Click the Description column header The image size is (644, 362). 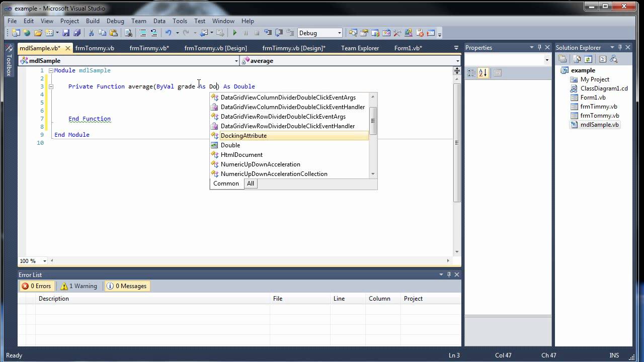coord(152,299)
